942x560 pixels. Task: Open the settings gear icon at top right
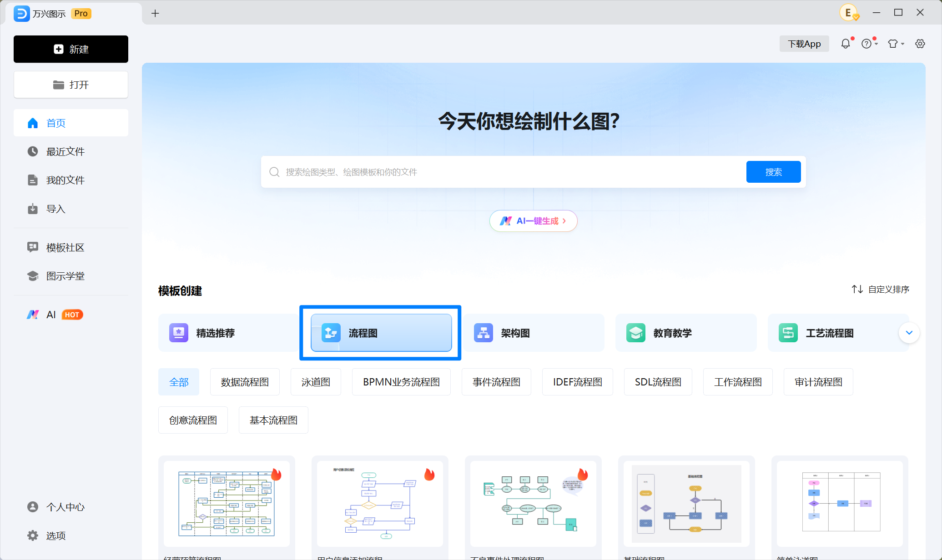pos(920,44)
